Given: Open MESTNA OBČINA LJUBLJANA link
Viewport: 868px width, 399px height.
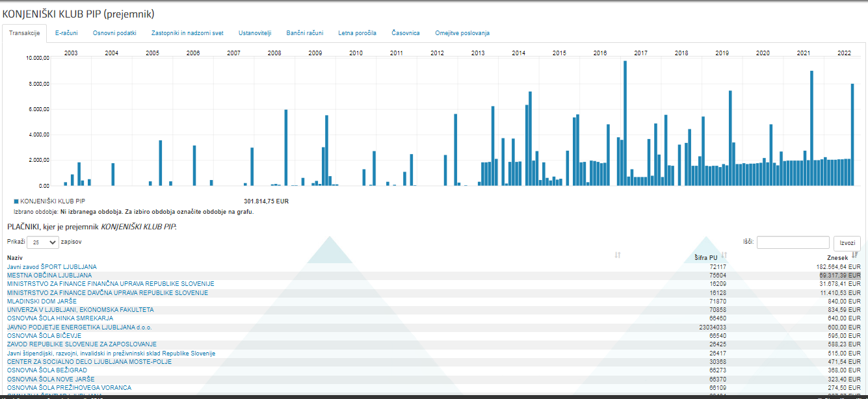Looking at the screenshot, I should [x=49, y=276].
